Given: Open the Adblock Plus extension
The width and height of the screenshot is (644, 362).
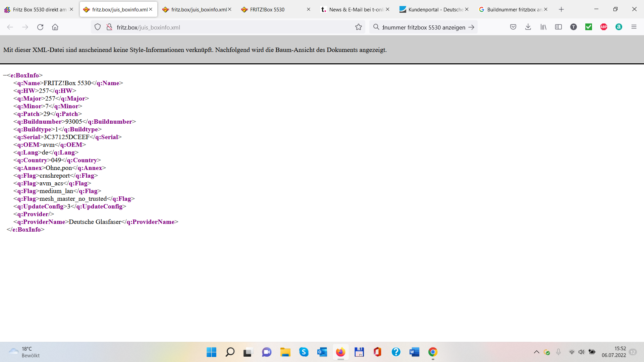Looking at the screenshot, I should pos(604,27).
